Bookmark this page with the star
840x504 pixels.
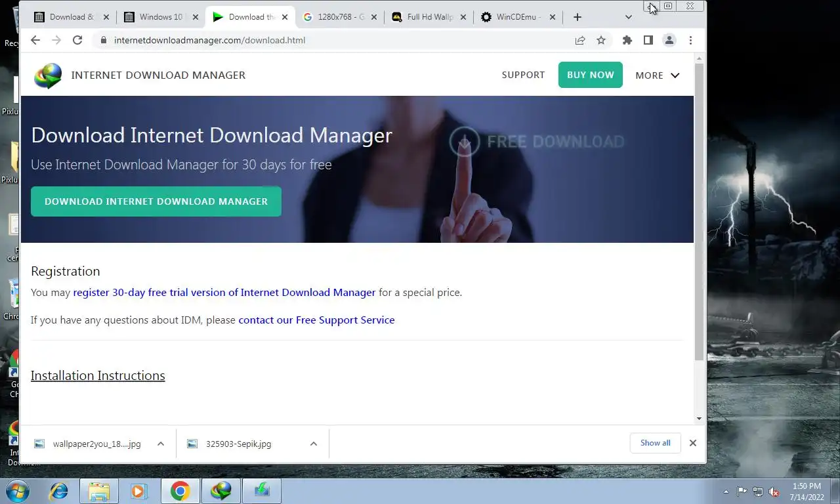click(x=601, y=40)
